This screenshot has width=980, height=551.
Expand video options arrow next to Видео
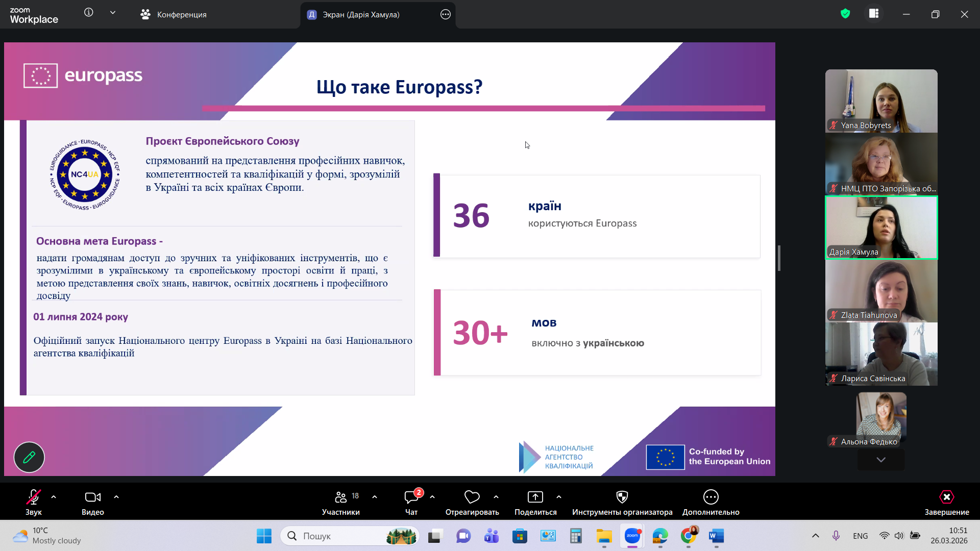pos(116,496)
